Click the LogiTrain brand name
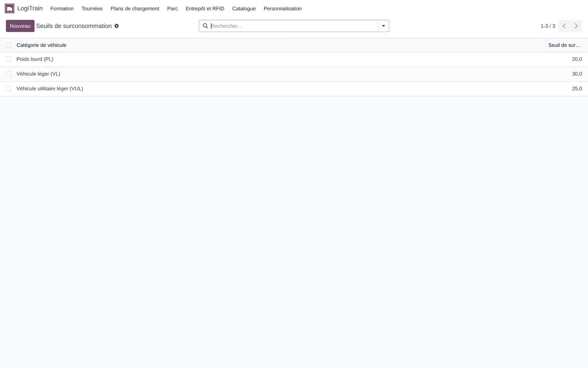Image resolution: width=588 pixels, height=368 pixels. [30, 8]
